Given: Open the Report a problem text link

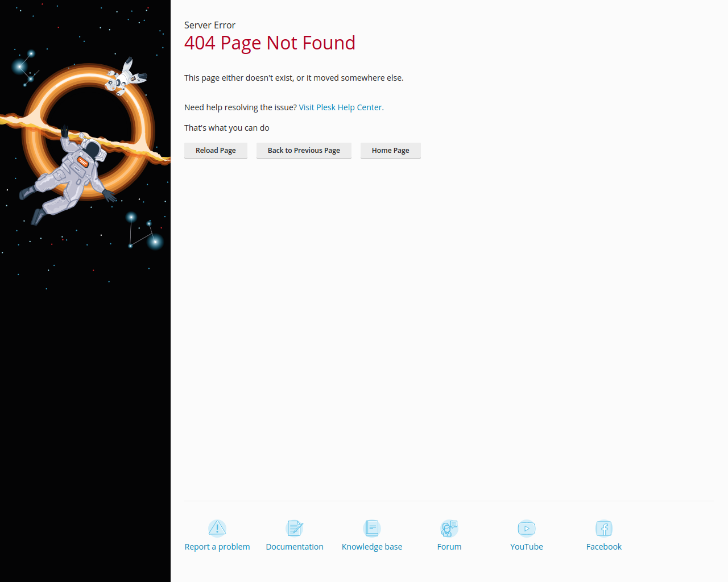Looking at the screenshot, I should [x=217, y=547].
